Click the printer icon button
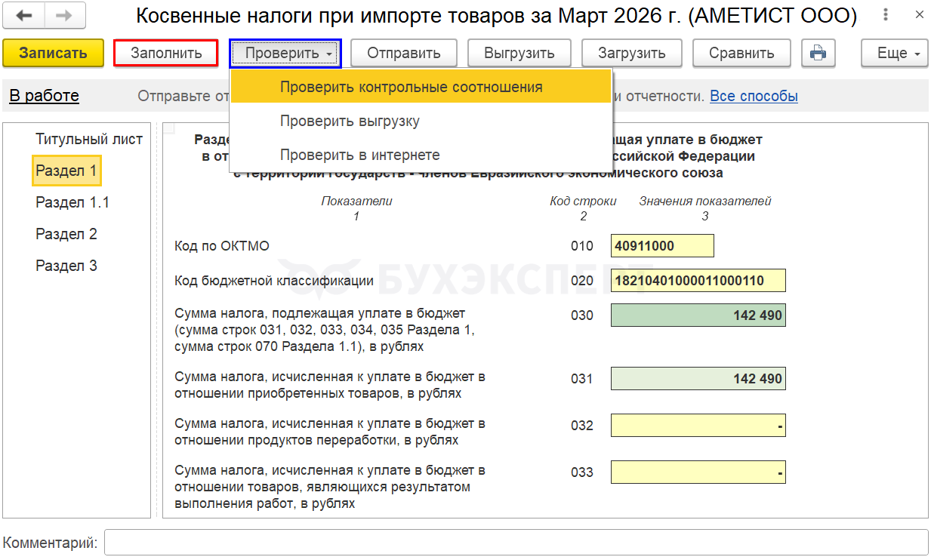Image resolution: width=931 pixels, height=560 pixels. pyautogui.click(x=818, y=53)
